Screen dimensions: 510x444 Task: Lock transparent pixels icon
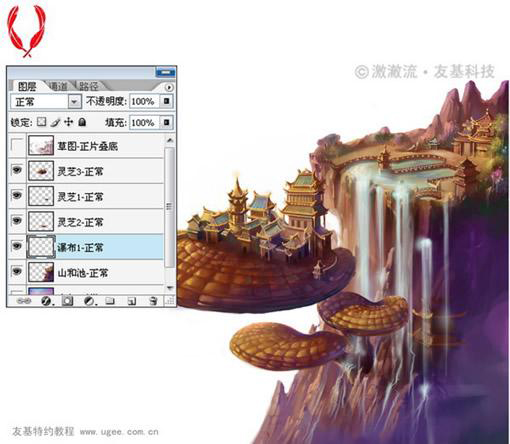(x=42, y=122)
